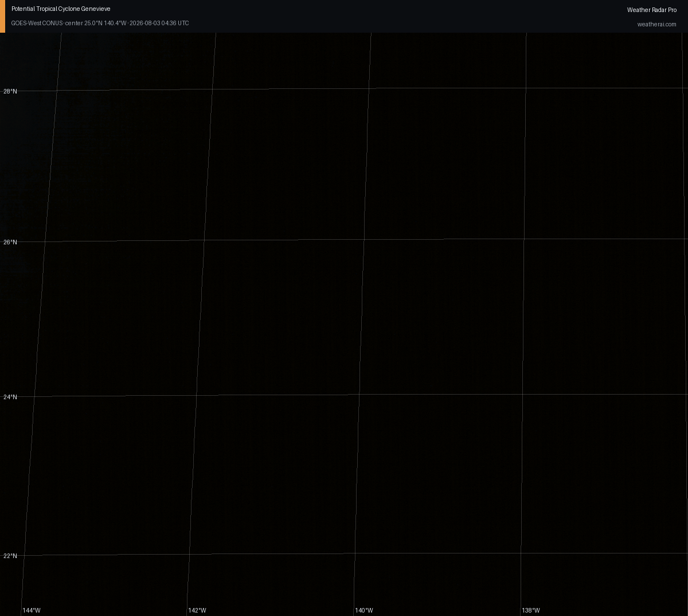This screenshot has width=688, height=616.
Task: Click the 144°W longitude label
Action: tap(32, 610)
